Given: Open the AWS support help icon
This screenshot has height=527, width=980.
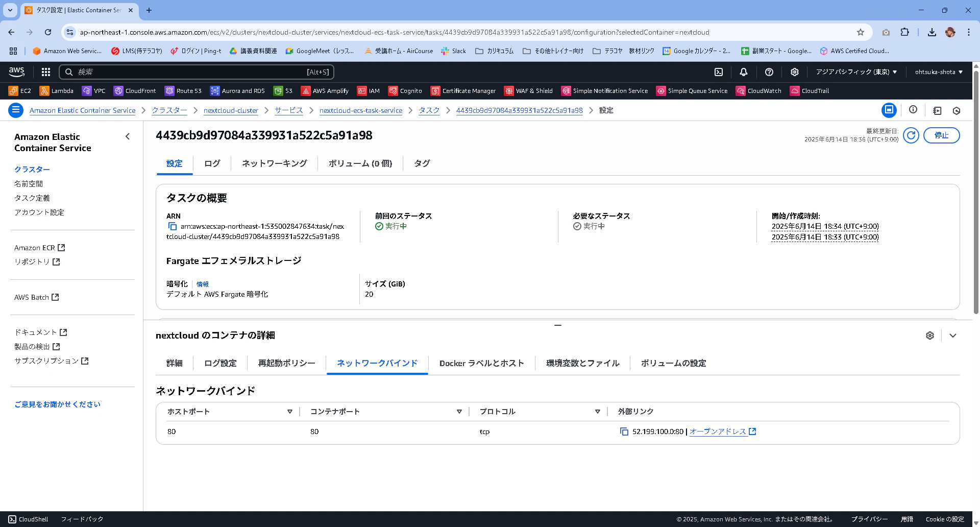Looking at the screenshot, I should pos(769,72).
